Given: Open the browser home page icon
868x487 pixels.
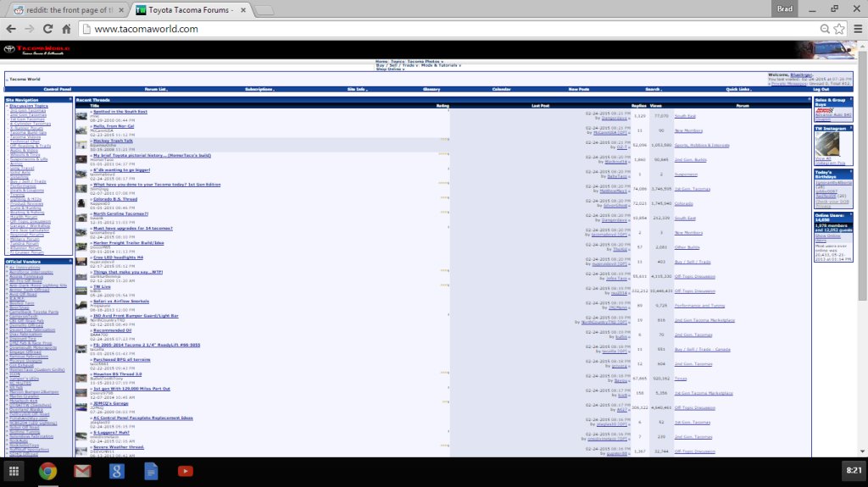Looking at the screenshot, I should coord(66,29).
